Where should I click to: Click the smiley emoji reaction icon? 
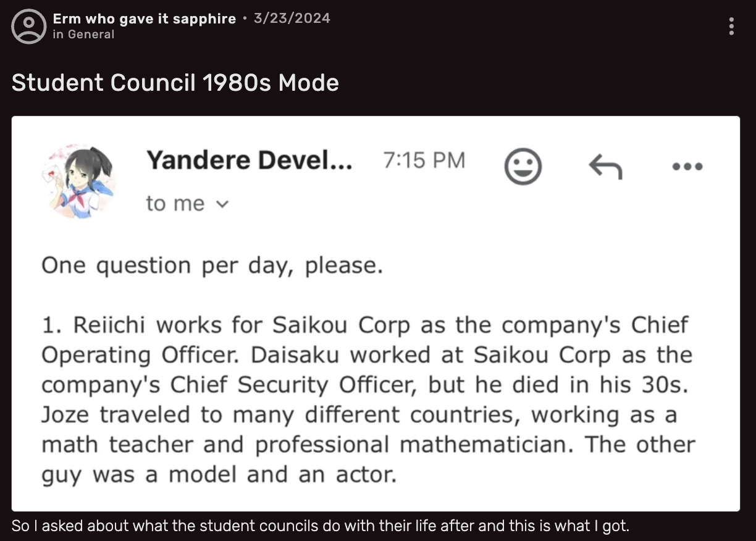[x=523, y=166]
